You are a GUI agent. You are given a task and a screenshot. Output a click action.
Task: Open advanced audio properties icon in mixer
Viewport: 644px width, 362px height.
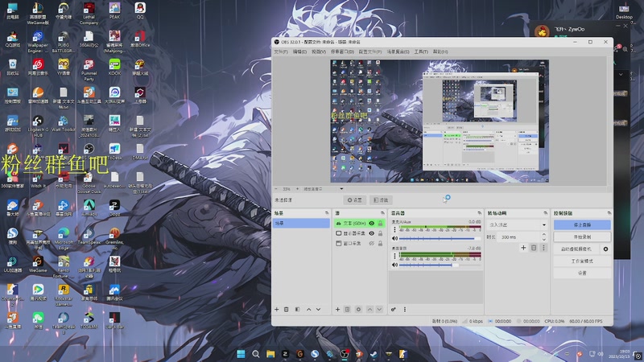point(393,310)
